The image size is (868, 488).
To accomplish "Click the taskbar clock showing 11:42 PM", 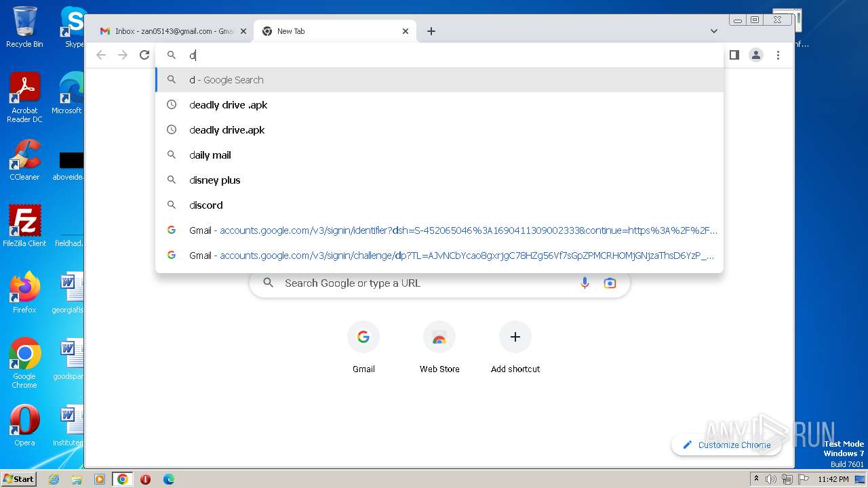I will click(833, 479).
